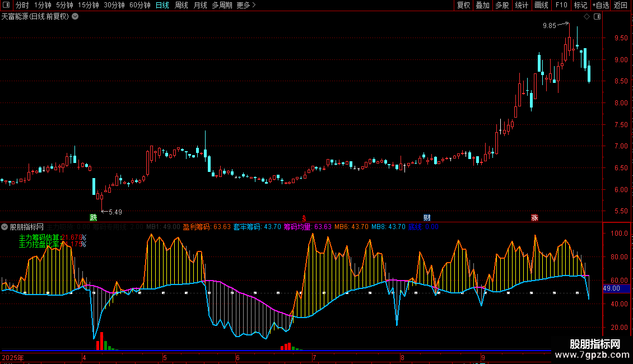Switch to the 分时 intraday view
Screen dimensions: 633x364
[x=22, y=6]
